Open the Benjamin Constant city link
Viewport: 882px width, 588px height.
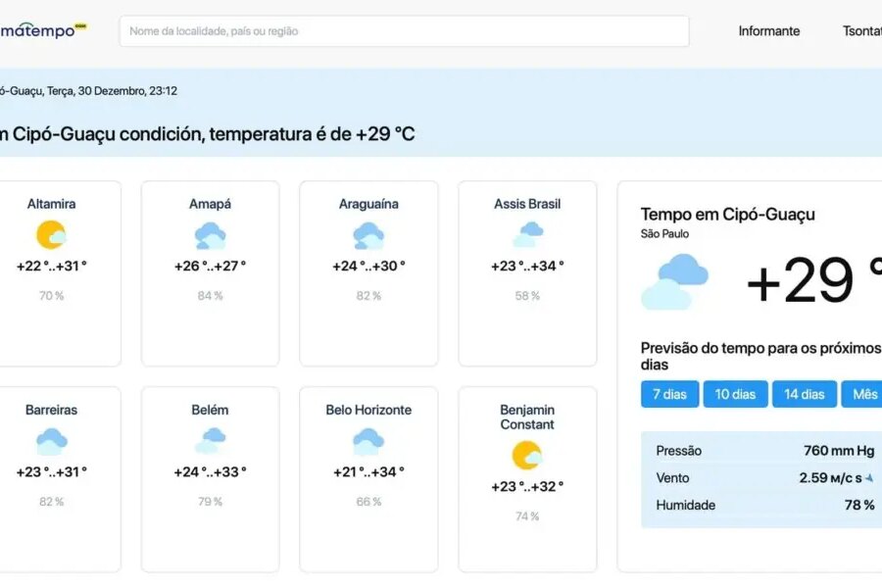click(x=527, y=416)
